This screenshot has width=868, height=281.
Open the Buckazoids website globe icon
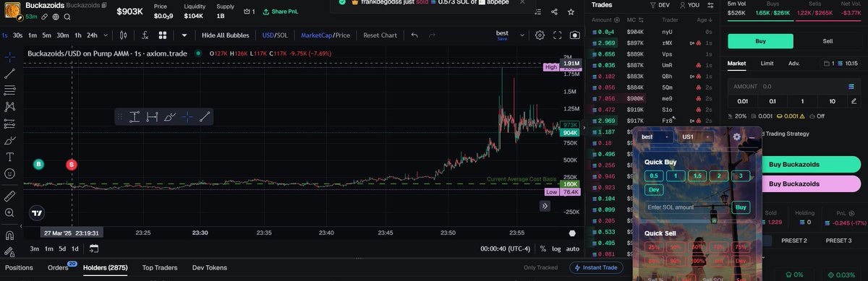[56, 16]
